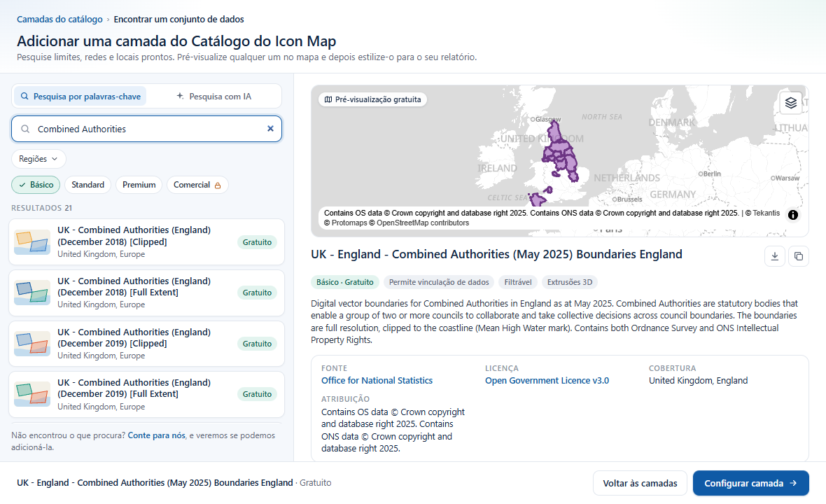
Task: Click the Filtrável tag
Action: pyautogui.click(x=518, y=282)
